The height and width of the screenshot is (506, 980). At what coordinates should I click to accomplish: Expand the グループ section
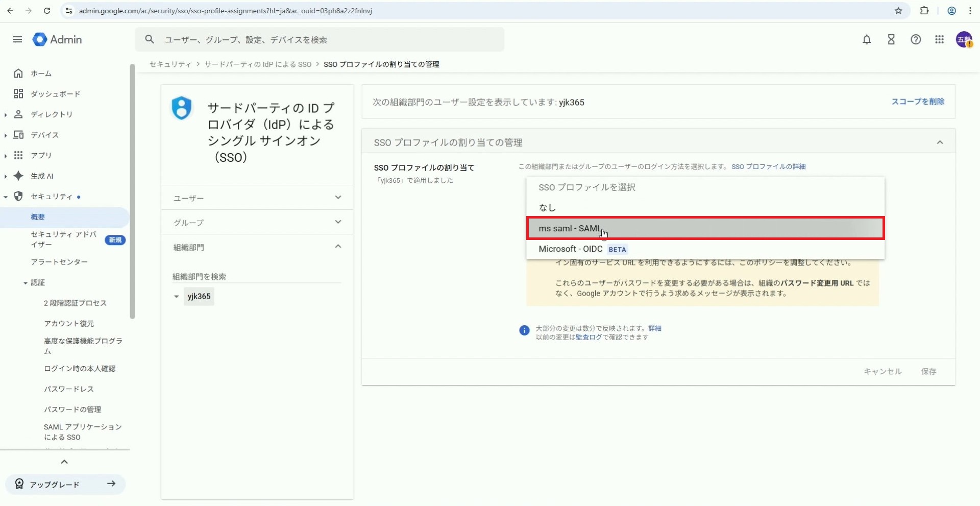click(257, 222)
